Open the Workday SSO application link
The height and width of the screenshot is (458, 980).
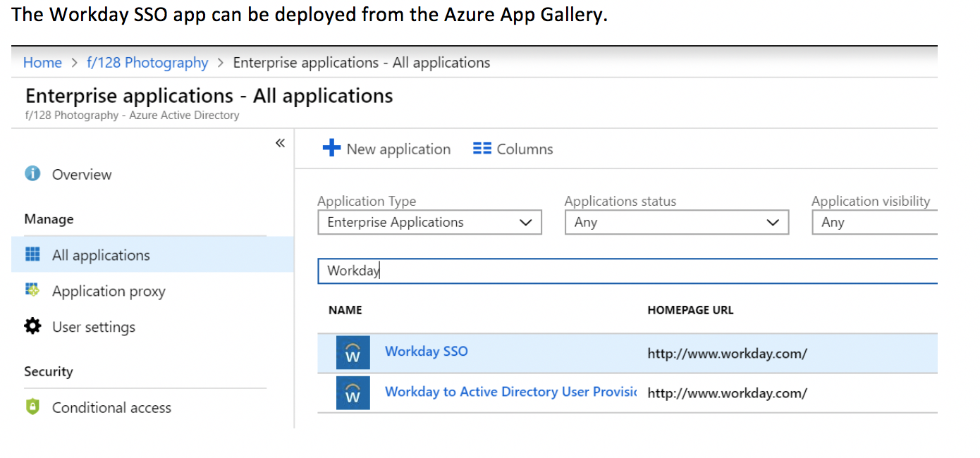tap(426, 351)
